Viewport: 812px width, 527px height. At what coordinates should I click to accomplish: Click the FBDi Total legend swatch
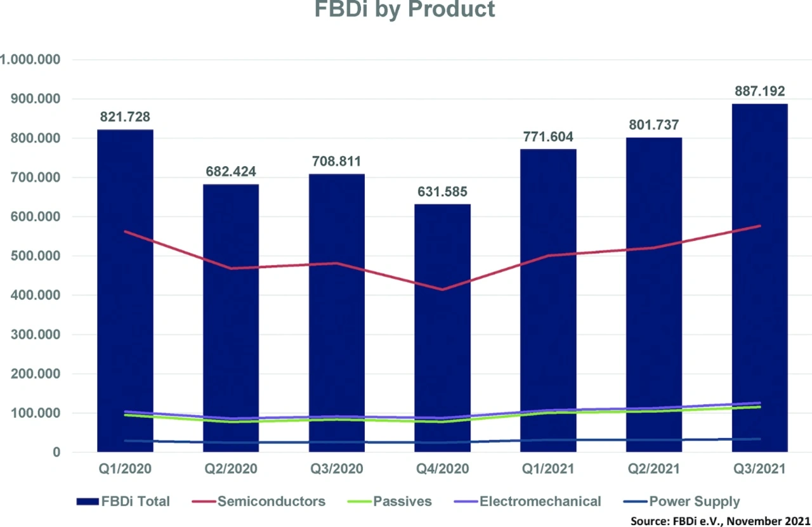coord(86,502)
